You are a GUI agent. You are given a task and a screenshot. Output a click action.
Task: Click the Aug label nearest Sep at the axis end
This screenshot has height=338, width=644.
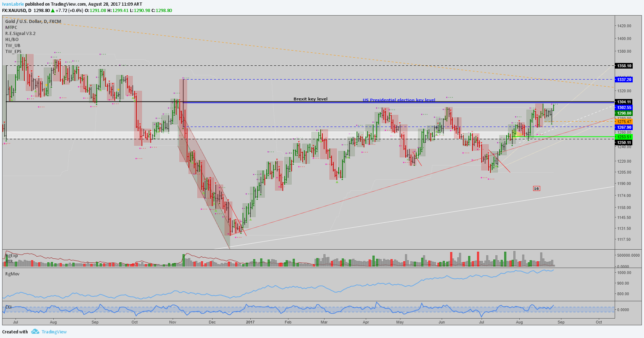[x=519, y=322]
